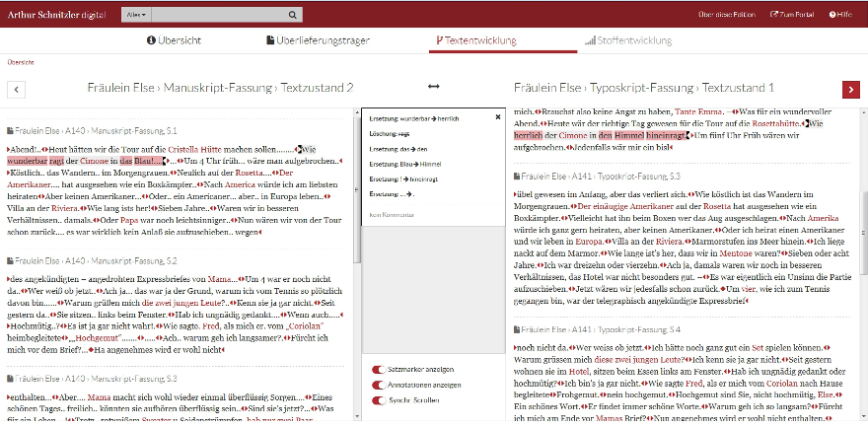
Task: Click file icon of Manuskript-Fassung, S.2 heading
Action: (x=10, y=260)
